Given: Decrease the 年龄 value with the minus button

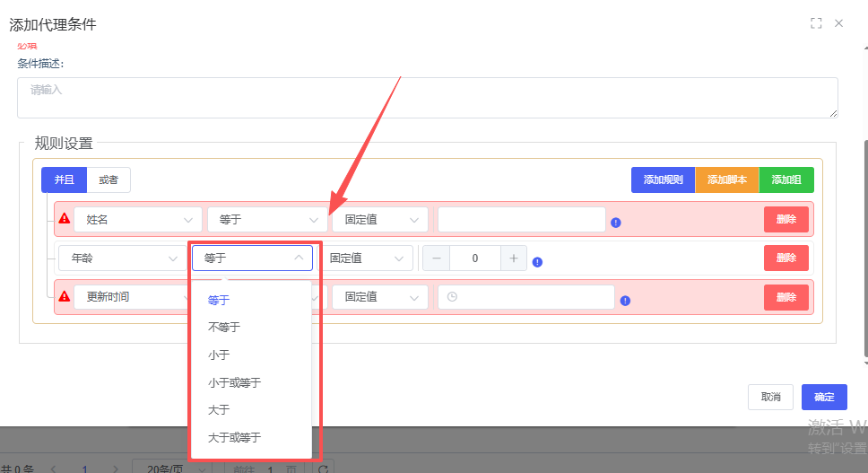Looking at the screenshot, I should point(437,258).
